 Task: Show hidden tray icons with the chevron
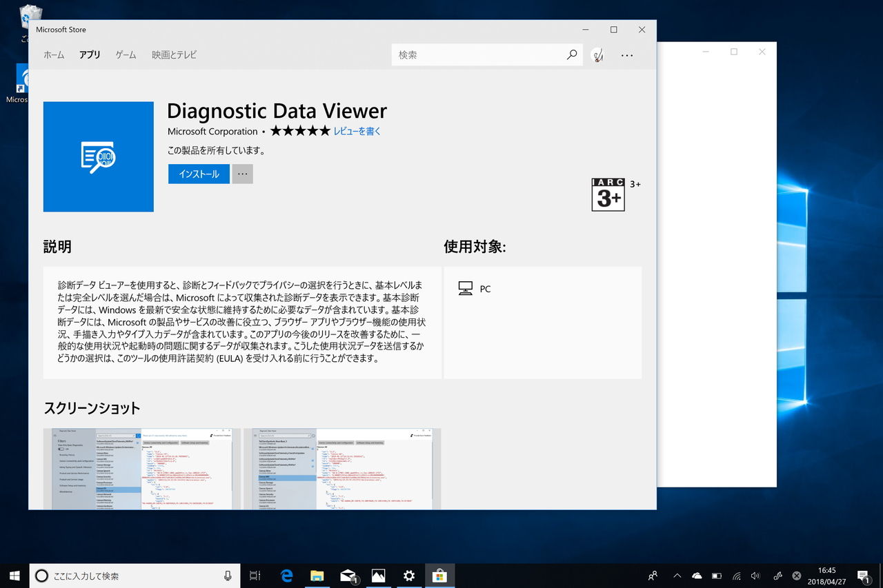(677, 576)
